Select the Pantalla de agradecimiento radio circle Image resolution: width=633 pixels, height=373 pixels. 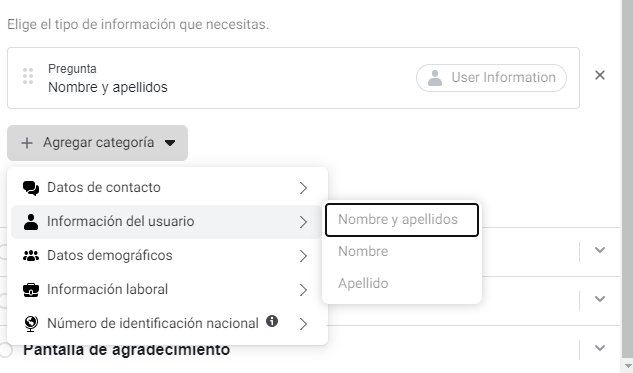(x=6, y=350)
